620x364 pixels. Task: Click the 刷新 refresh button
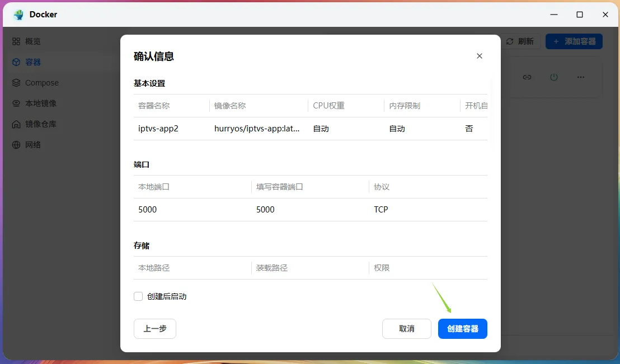click(x=520, y=41)
